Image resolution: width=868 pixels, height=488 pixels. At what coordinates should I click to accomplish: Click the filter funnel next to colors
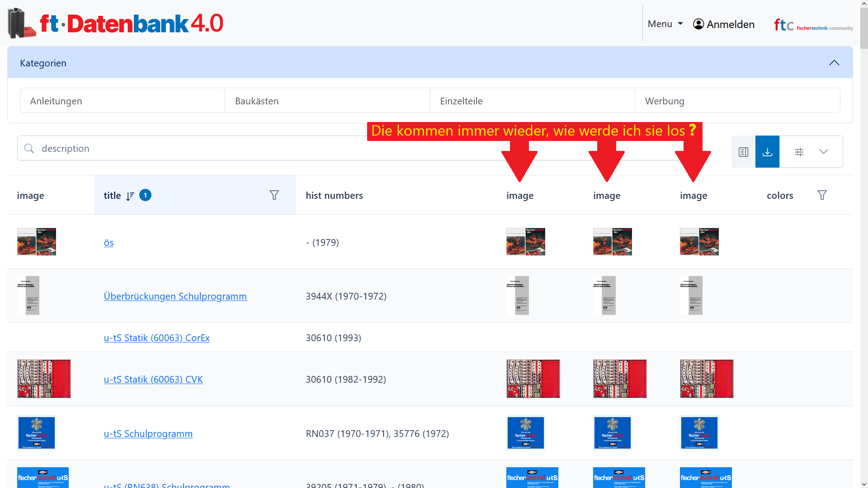coord(822,195)
